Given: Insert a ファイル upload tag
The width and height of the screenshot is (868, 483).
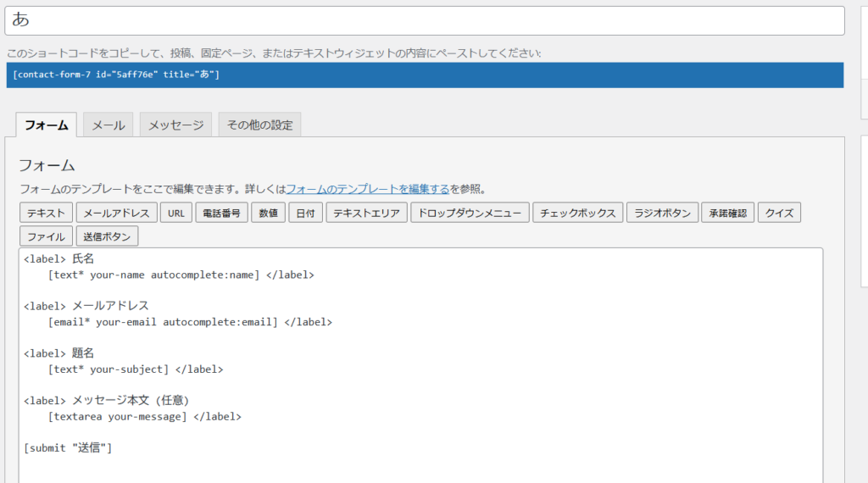Looking at the screenshot, I should click(46, 236).
